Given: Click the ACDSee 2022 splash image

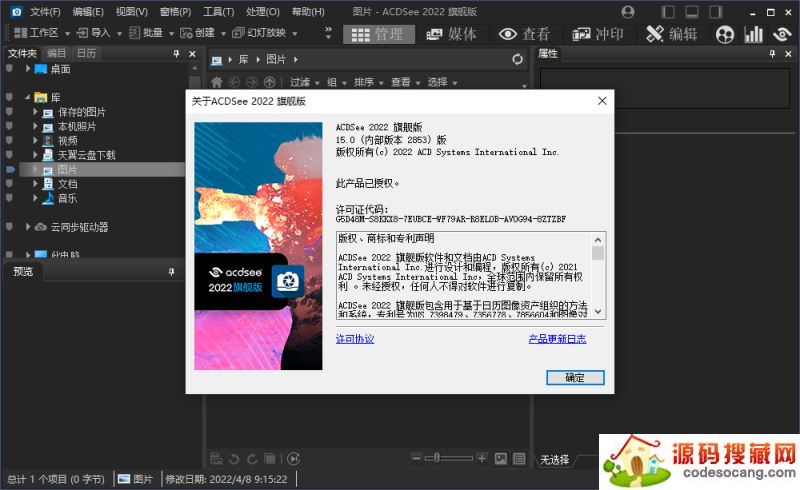Looking at the screenshot, I should [258, 246].
